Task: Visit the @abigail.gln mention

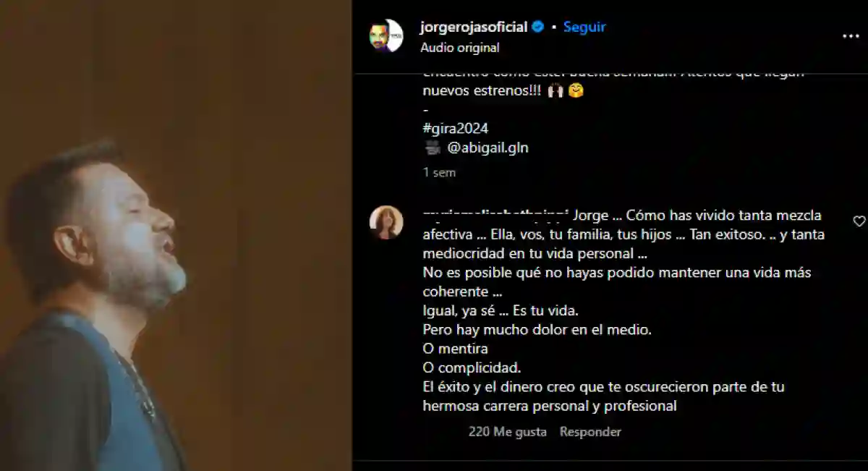Action: [x=488, y=148]
